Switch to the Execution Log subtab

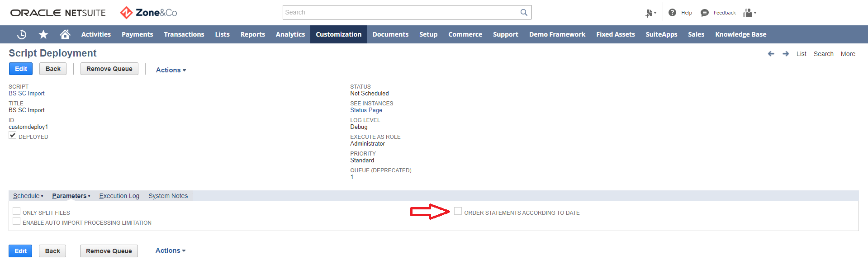119,196
